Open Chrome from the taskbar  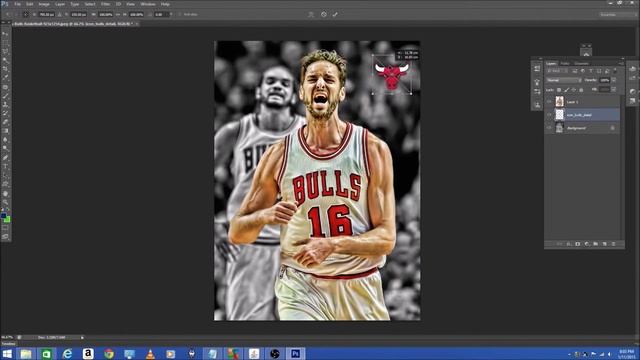tap(109, 353)
